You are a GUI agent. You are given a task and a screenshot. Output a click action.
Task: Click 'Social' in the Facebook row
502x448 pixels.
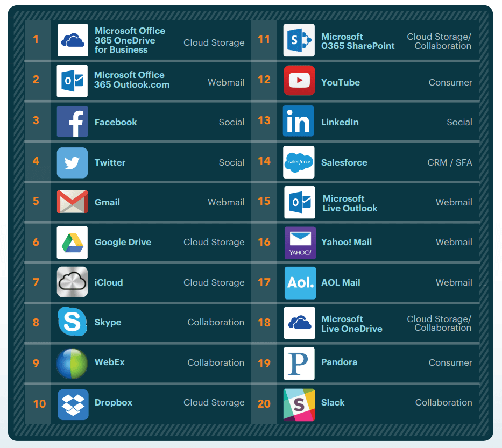(x=231, y=122)
